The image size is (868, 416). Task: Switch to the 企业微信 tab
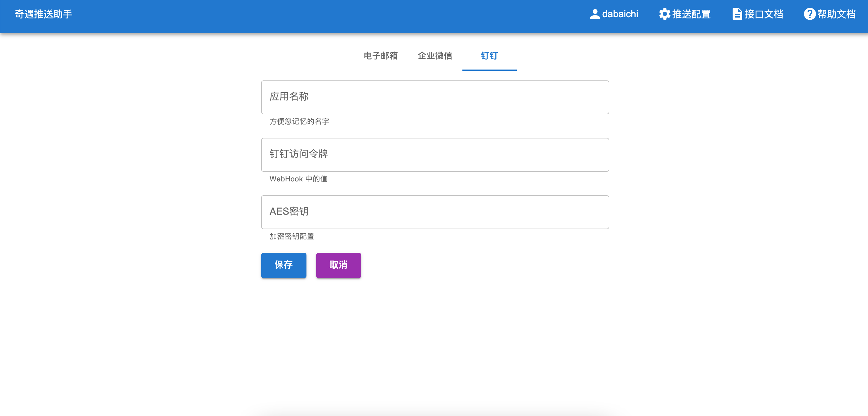point(435,56)
